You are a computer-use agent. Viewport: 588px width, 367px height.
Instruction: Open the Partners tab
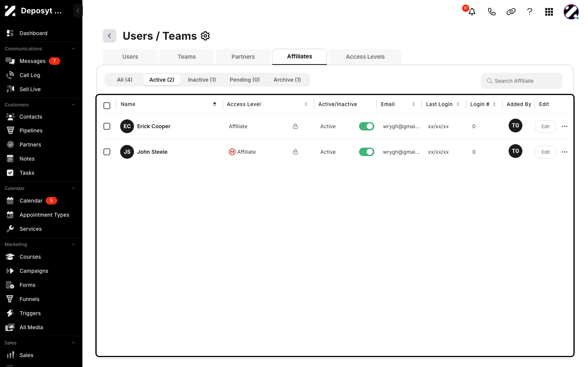click(x=243, y=57)
